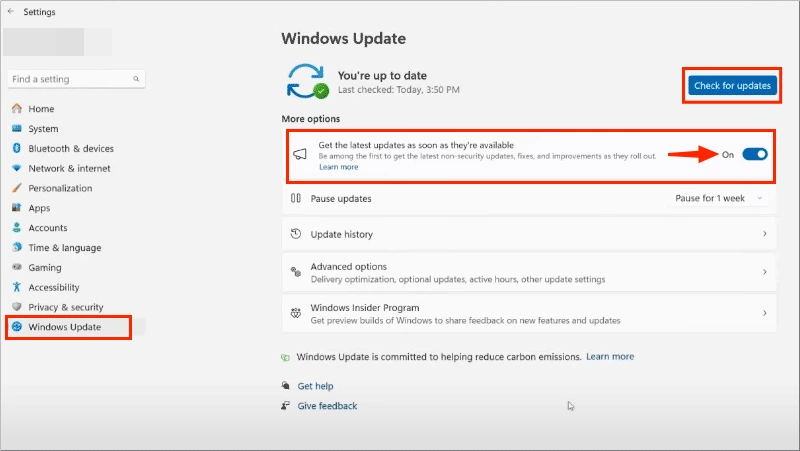Click the Time & language globe icon
This screenshot has height=451, width=800.
click(17, 247)
